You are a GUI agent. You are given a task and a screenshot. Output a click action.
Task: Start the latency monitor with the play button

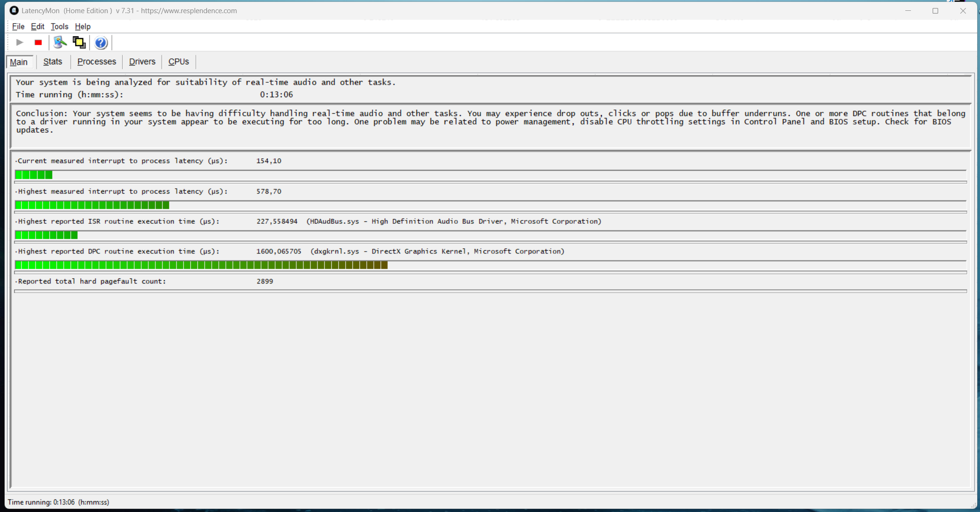point(20,42)
